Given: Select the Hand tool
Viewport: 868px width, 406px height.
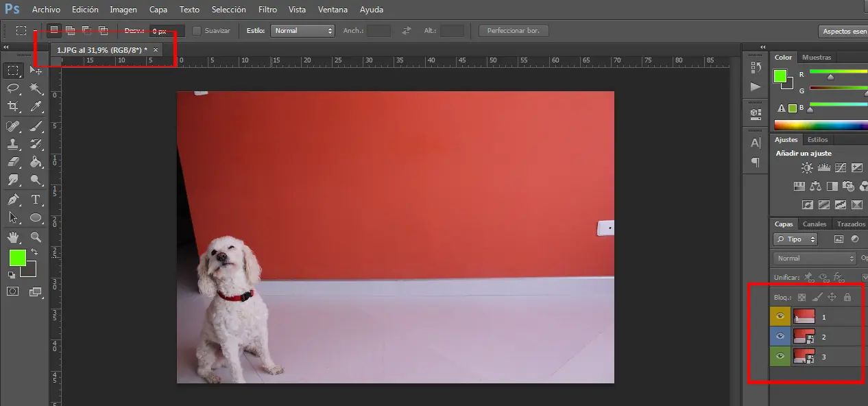Looking at the screenshot, I should 13,237.
